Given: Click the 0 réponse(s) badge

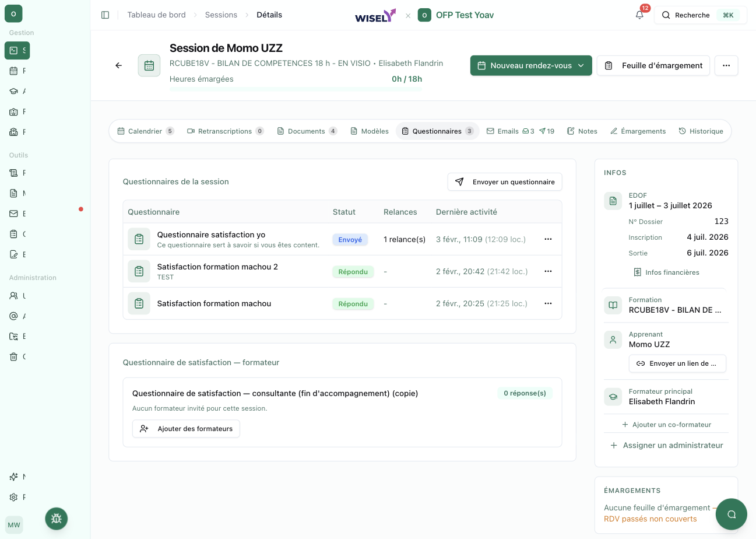Looking at the screenshot, I should (525, 393).
